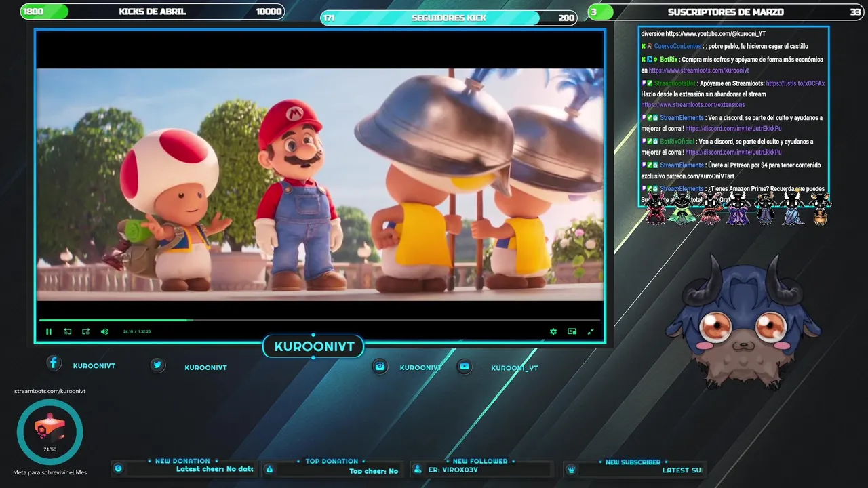
Task: Click the Meta para sobrevivir el Mes label
Action: [x=50, y=472]
